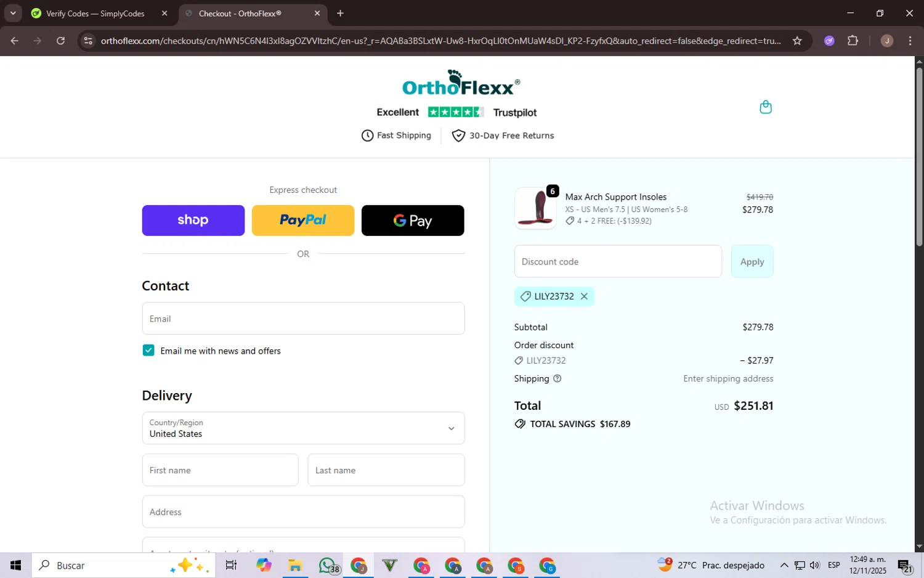This screenshot has height=578, width=924.
Task: Open the ESP keyboard language indicator
Action: 834,565
